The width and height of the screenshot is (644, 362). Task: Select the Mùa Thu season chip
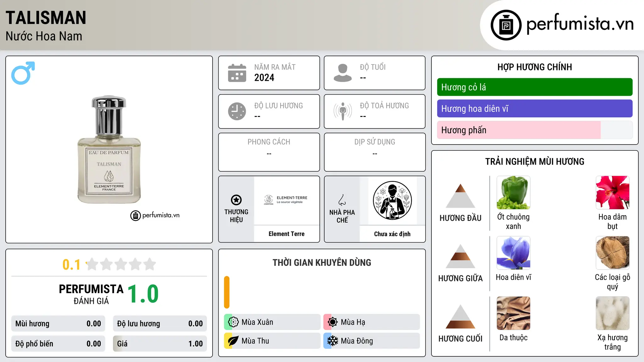pos(272,341)
